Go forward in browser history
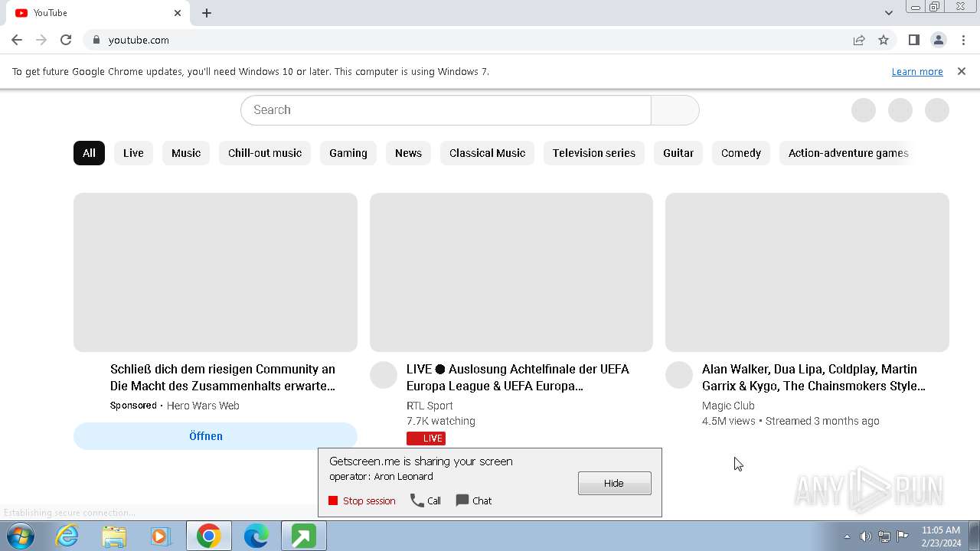The width and height of the screenshot is (980, 551). click(x=41, y=40)
